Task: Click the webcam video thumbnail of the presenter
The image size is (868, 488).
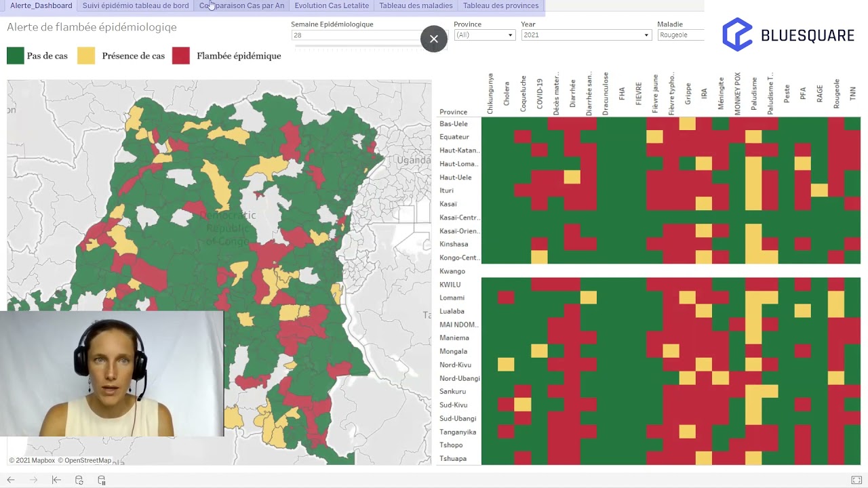Action: (x=112, y=373)
